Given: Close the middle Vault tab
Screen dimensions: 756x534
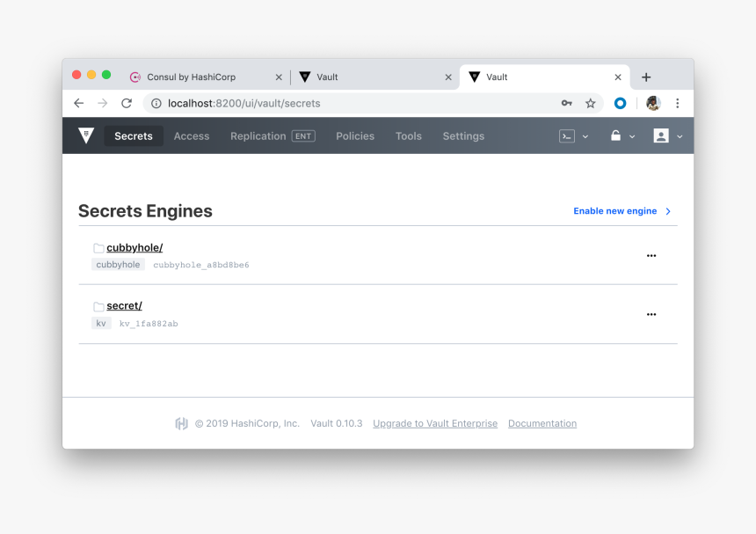Looking at the screenshot, I should [448, 77].
